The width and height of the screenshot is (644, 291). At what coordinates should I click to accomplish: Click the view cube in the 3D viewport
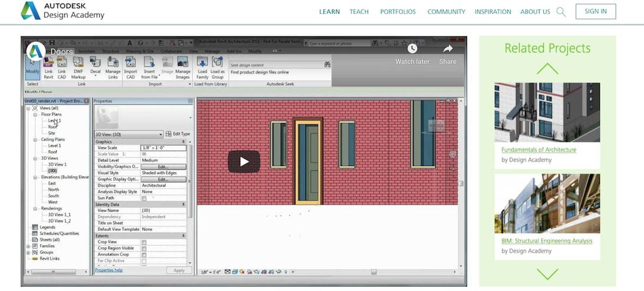coord(435,126)
